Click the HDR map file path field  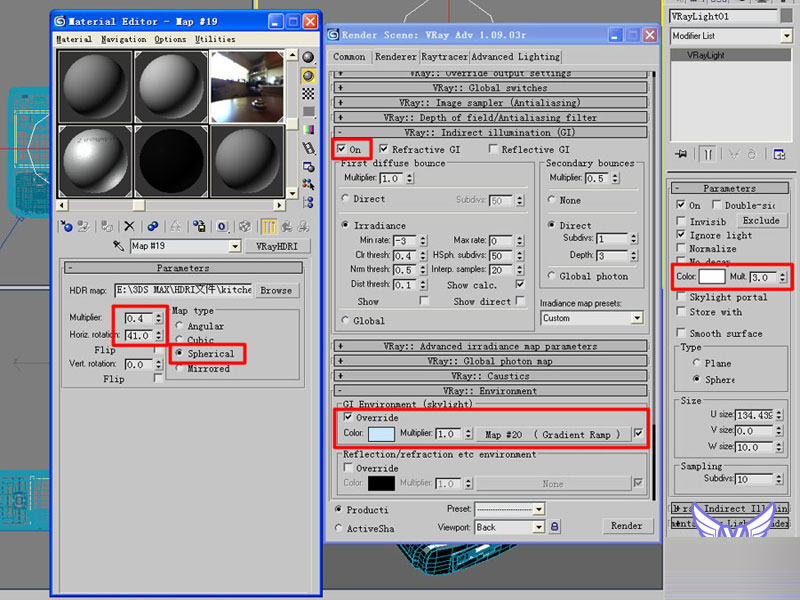tap(183, 290)
